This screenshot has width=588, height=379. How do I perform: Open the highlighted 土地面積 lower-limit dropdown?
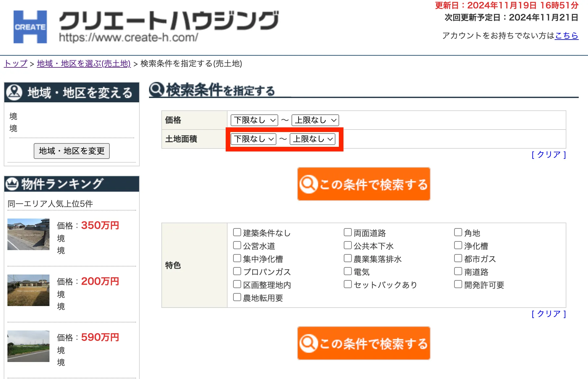[x=253, y=139]
